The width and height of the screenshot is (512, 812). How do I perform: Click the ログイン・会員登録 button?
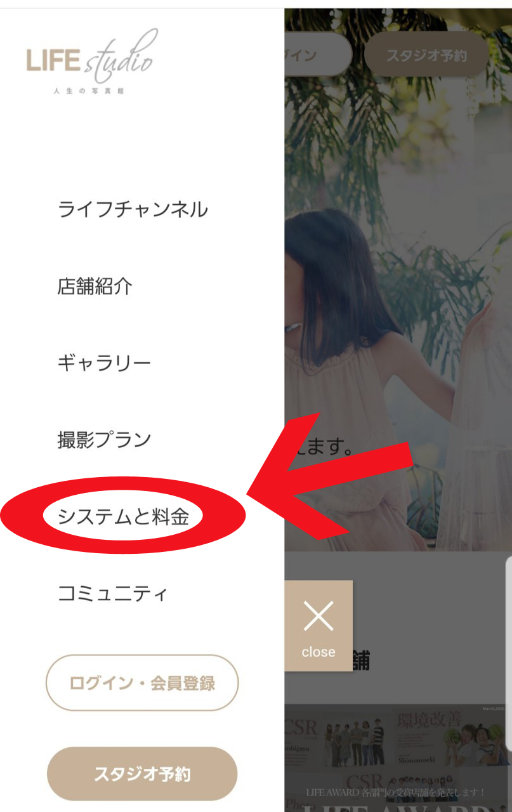click(x=142, y=683)
